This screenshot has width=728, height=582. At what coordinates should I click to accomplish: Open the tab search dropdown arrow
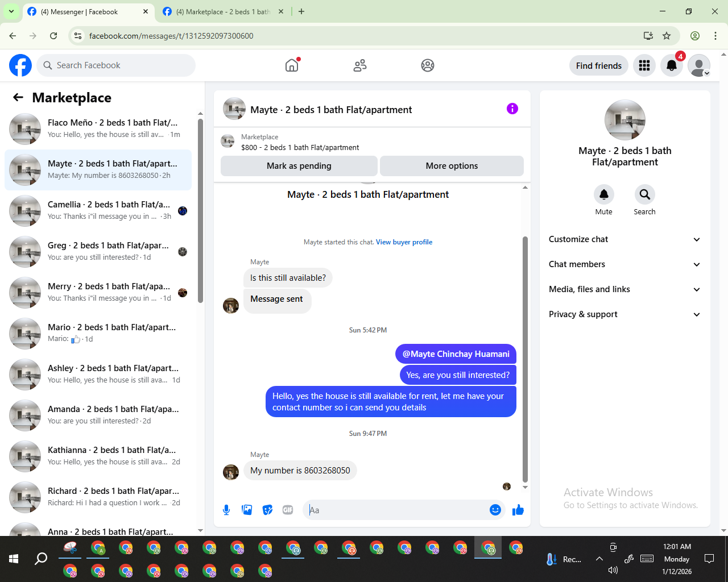point(11,11)
